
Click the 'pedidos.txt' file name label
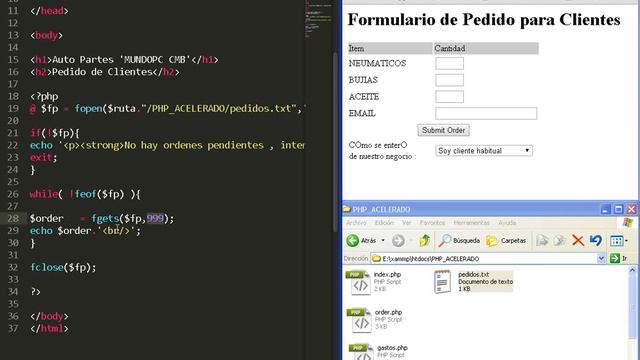(473, 274)
